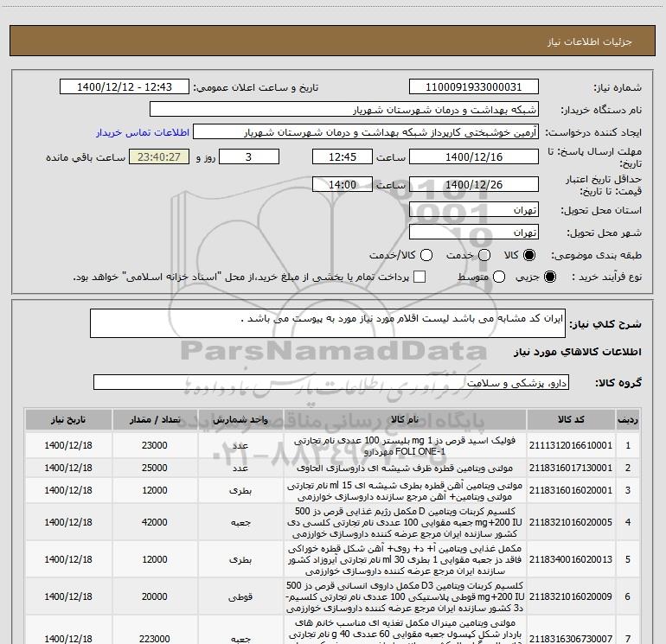Click the تاریخ نیاز column header

click(68, 419)
